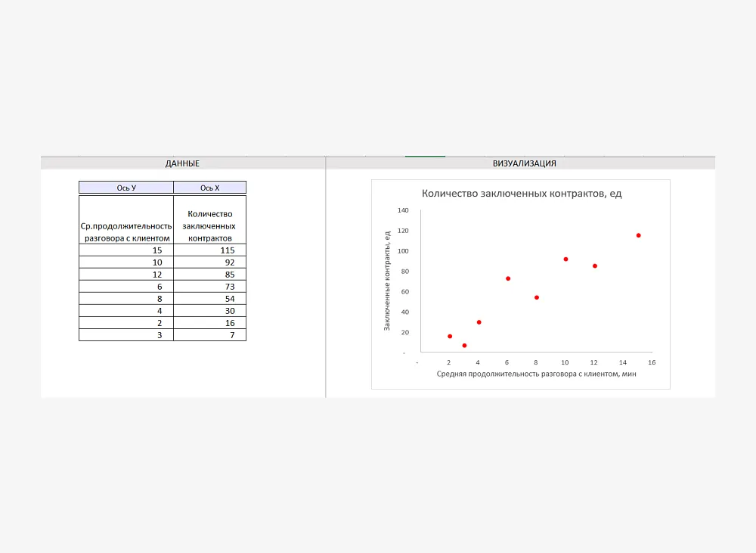Image resolution: width=756 pixels, height=553 pixels.
Task: Click the Ось У header cell
Action: [126, 188]
